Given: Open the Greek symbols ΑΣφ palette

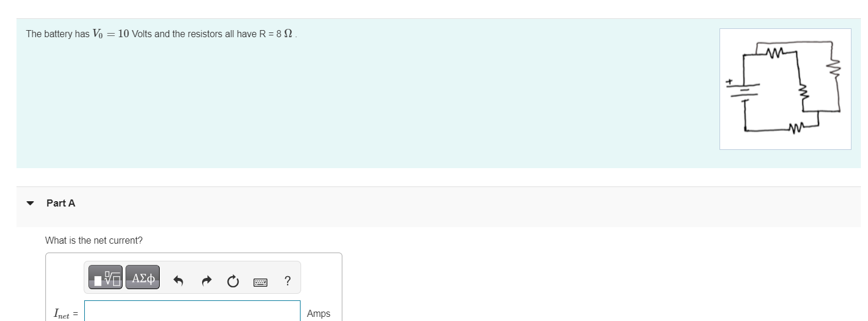Looking at the screenshot, I should click(x=143, y=277).
